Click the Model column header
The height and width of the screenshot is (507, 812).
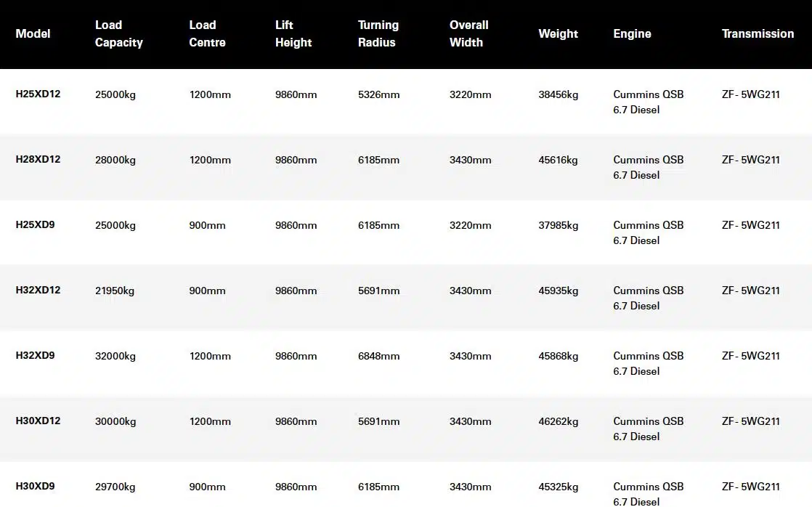point(33,33)
